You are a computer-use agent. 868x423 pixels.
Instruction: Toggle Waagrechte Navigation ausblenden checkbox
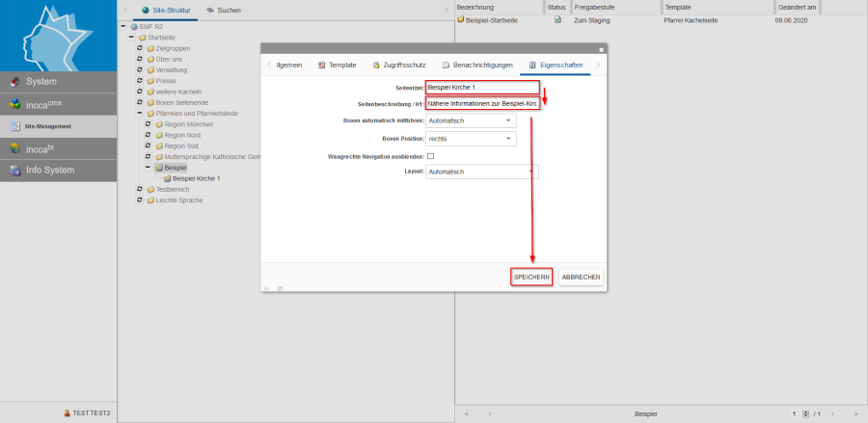click(x=430, y=155)
